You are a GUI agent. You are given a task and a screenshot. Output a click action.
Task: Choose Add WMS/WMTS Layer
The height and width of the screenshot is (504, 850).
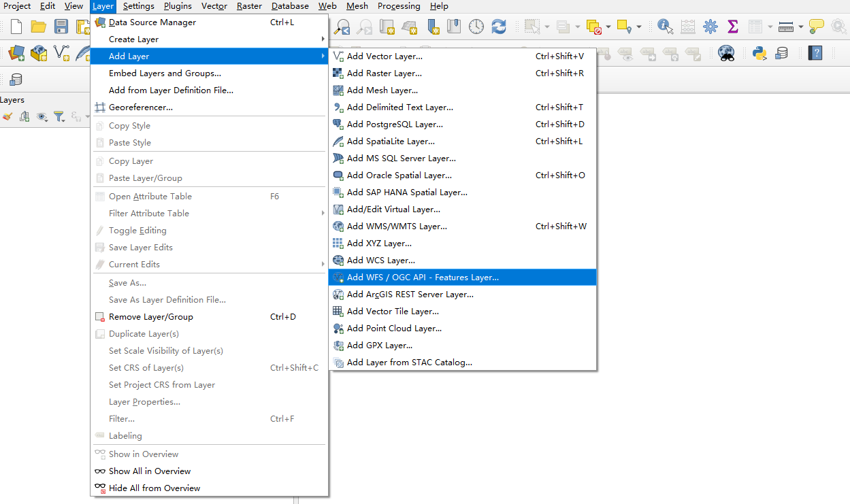pos(462,226)
